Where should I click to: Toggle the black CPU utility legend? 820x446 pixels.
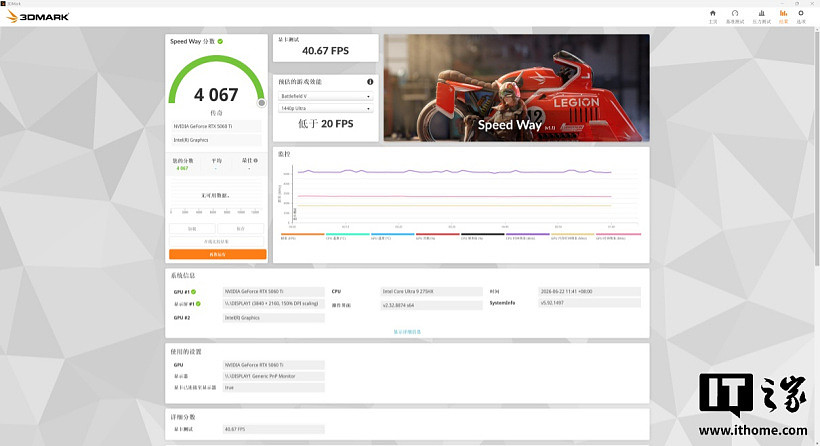click(482, 236)
